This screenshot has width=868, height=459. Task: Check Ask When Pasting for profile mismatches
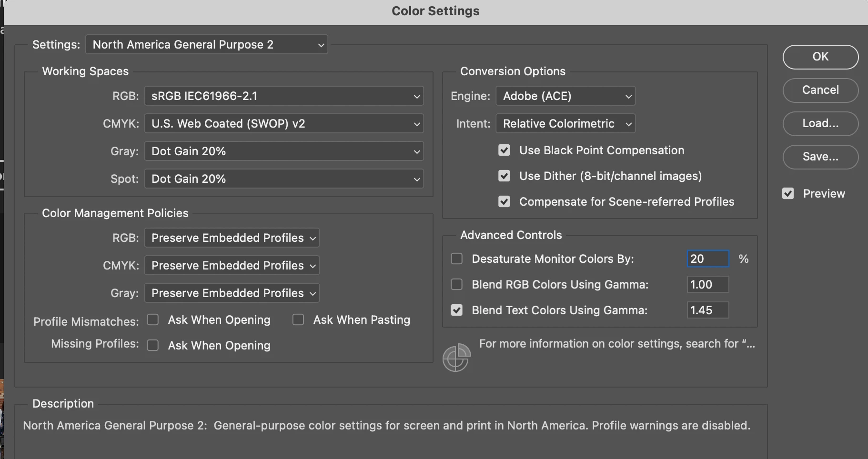(298, 319)
